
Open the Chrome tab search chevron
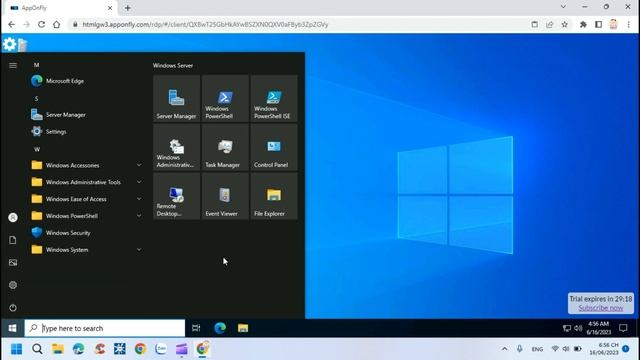(x=563, y=7)
